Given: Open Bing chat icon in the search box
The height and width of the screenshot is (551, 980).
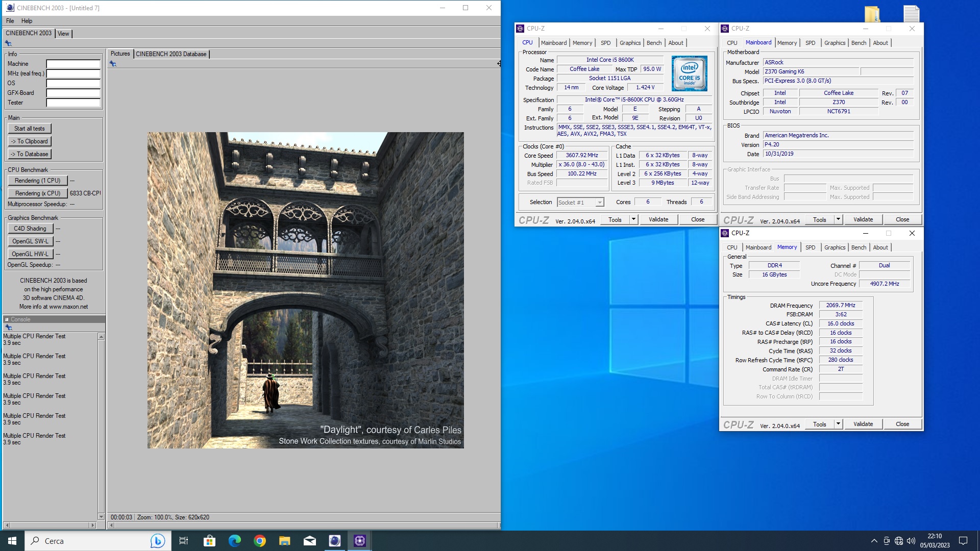Looking at the screenshot, I should pyautogui.click(x=157, y=541).
